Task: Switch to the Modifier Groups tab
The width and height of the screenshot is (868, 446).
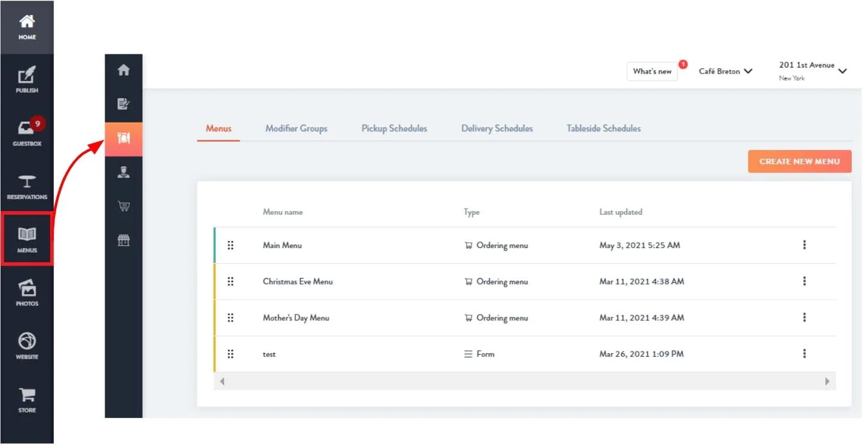Action: click(297, 129)
